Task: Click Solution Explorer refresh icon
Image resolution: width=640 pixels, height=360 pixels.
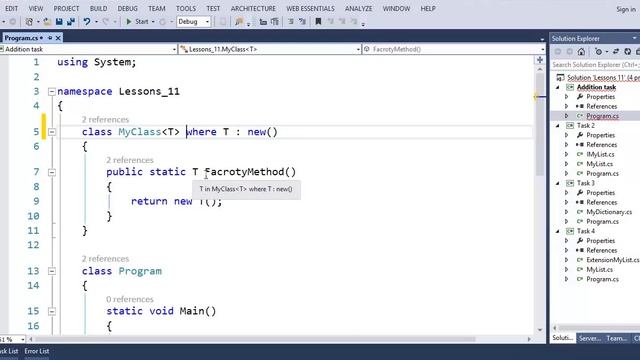Action: pos(628,51)
